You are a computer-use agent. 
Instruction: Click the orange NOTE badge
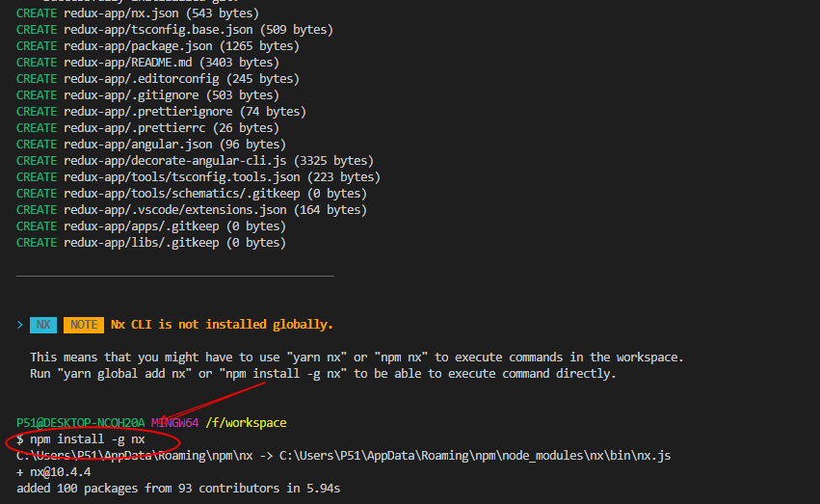[84, 325]
